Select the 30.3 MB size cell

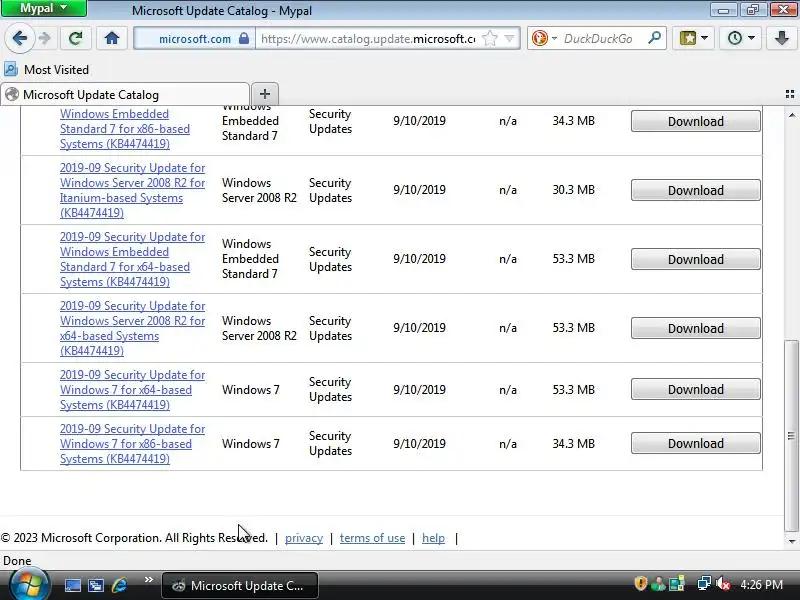pos(573,190)
